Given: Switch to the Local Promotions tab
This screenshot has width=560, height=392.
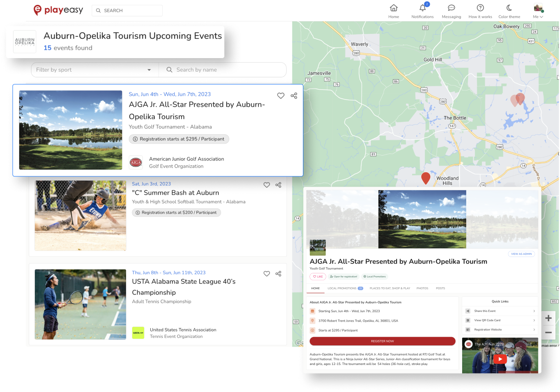Looking at the screenshot, I should (x=345, y=288).
